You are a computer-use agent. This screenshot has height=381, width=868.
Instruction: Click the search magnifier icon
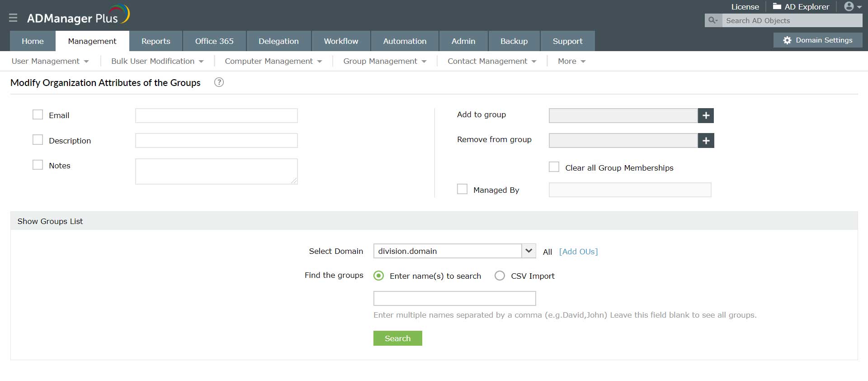click(x=713, y=20)
